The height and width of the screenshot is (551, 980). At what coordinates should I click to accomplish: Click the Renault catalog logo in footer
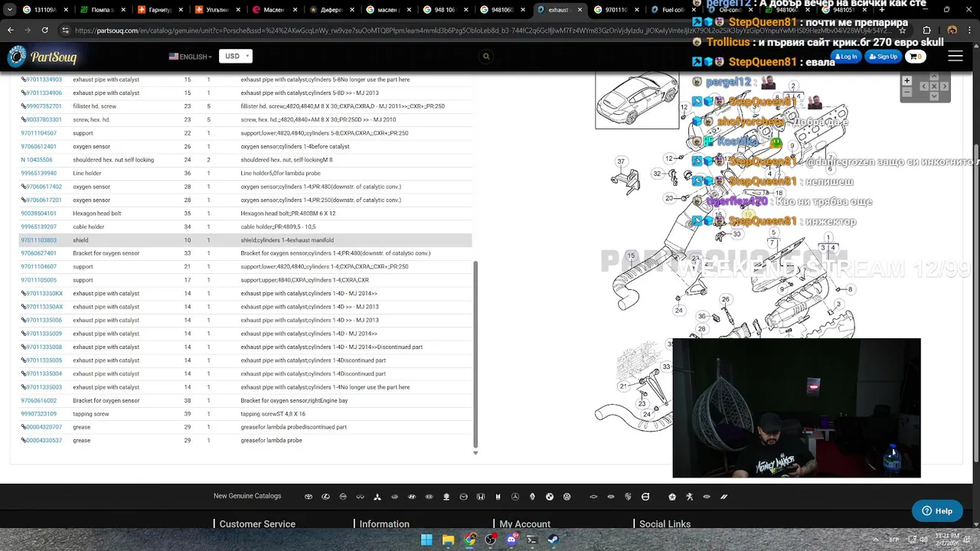coord(532,497)
